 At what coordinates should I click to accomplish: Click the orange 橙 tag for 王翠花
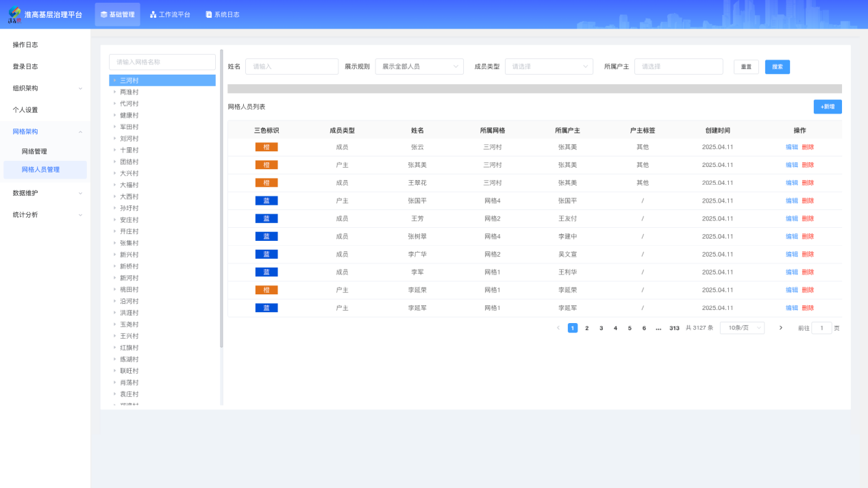point(266,183)
